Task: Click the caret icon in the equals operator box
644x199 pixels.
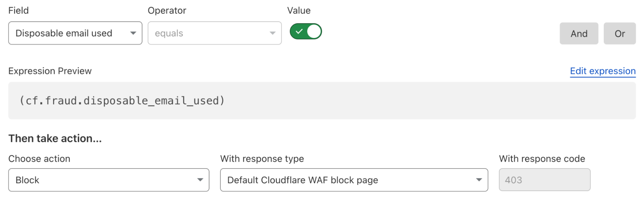Action: 273,33
